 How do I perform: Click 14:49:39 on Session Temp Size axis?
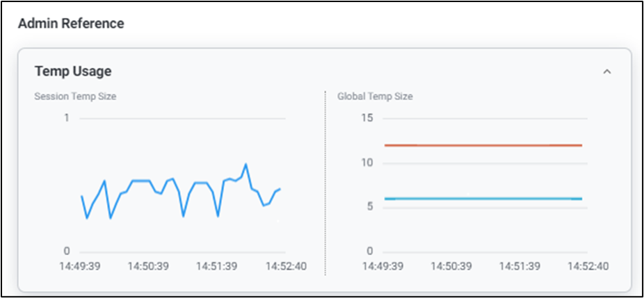tap(80, 266)
